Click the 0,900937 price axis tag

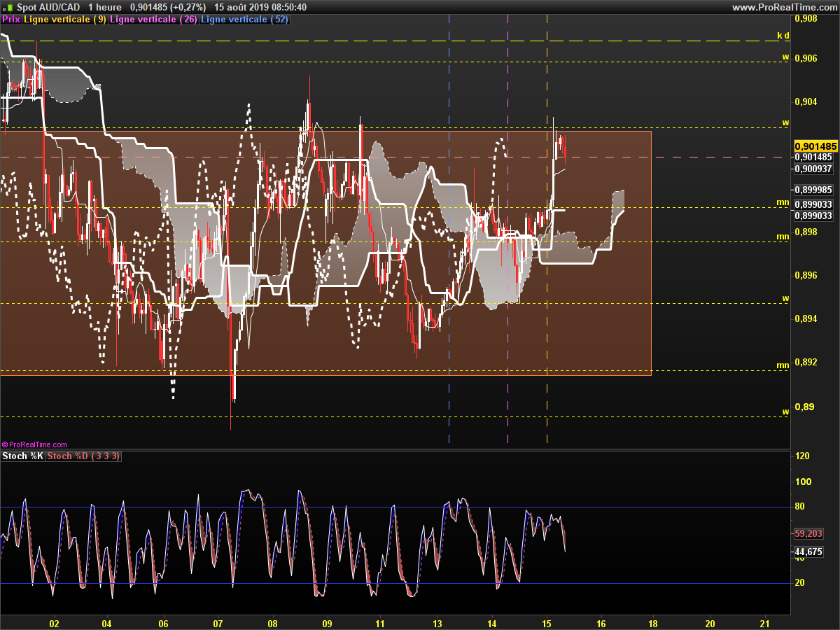click(813, 169)
